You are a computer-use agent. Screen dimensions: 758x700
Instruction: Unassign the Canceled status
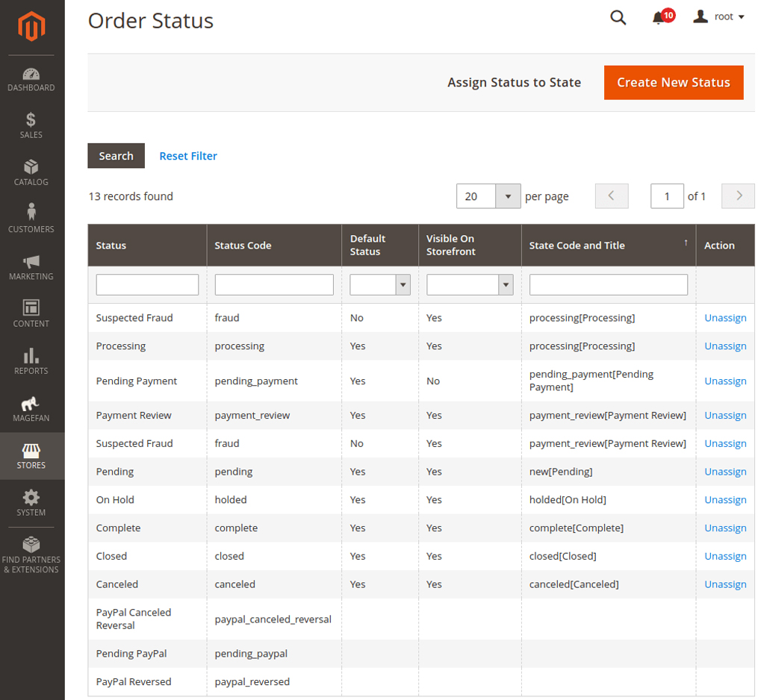click(x=725, y=584)
